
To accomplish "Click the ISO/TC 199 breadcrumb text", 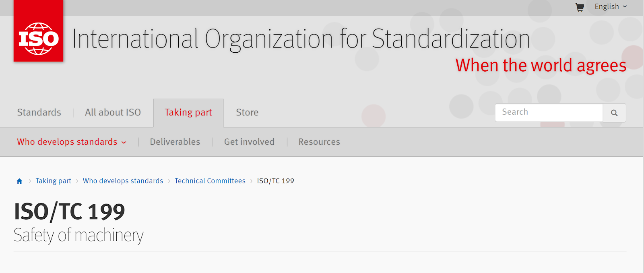I will [x=276, y=181].
